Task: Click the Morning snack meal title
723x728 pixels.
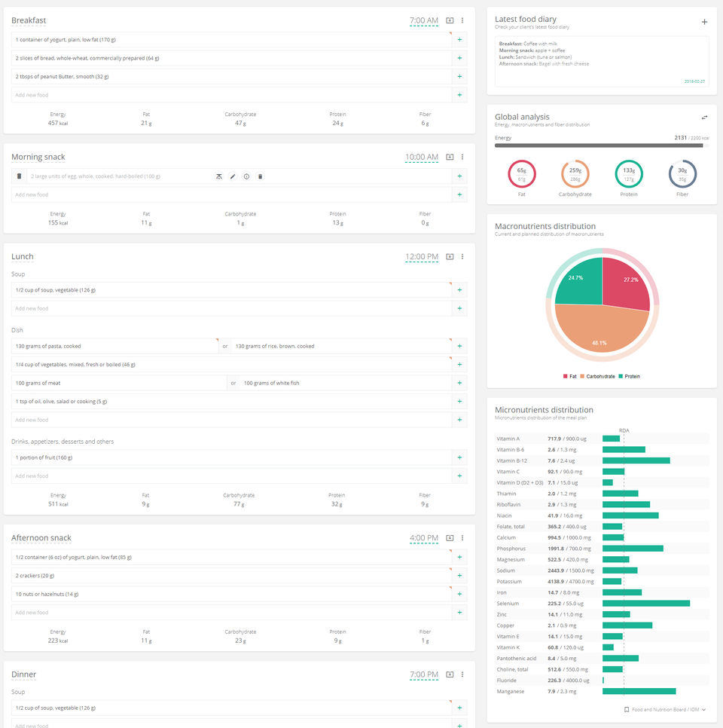Action: point(38,157)
